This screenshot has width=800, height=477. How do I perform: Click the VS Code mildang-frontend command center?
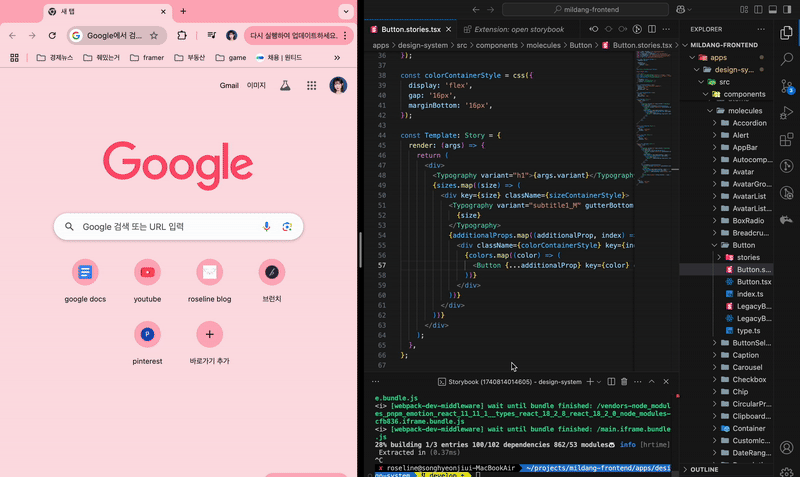(x=586, y=9)
